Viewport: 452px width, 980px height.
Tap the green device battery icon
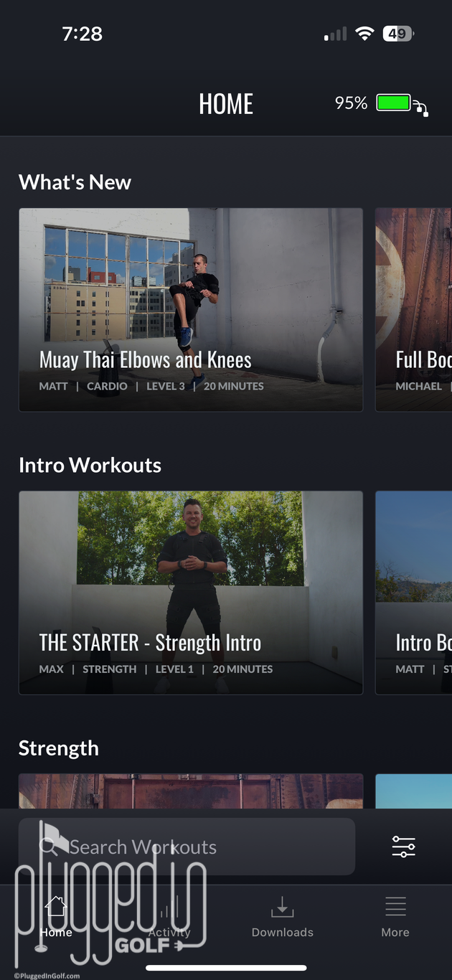(394, 103)
